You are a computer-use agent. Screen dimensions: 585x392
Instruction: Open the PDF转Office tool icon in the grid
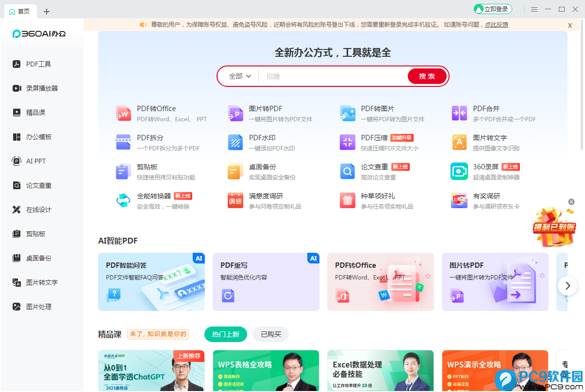pyautogui.click(x=123, y=113)
